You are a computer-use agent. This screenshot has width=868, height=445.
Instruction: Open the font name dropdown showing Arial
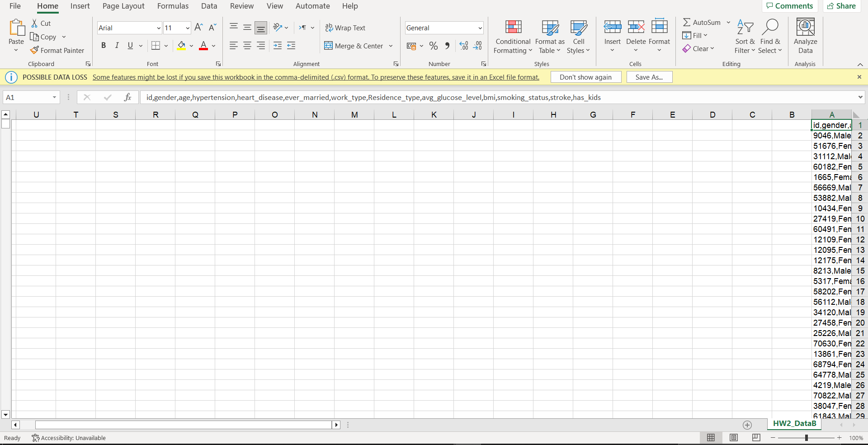159,28
